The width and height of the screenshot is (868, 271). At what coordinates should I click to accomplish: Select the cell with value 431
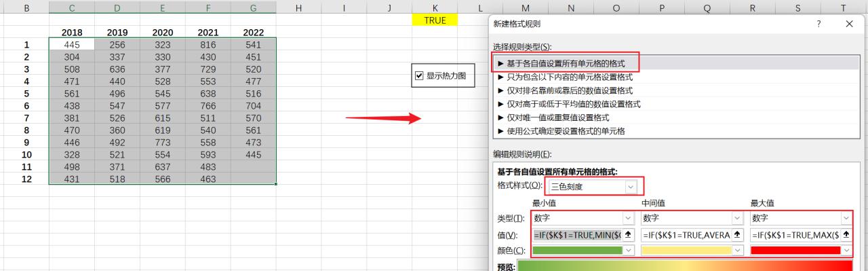click(x=72, y=179)
